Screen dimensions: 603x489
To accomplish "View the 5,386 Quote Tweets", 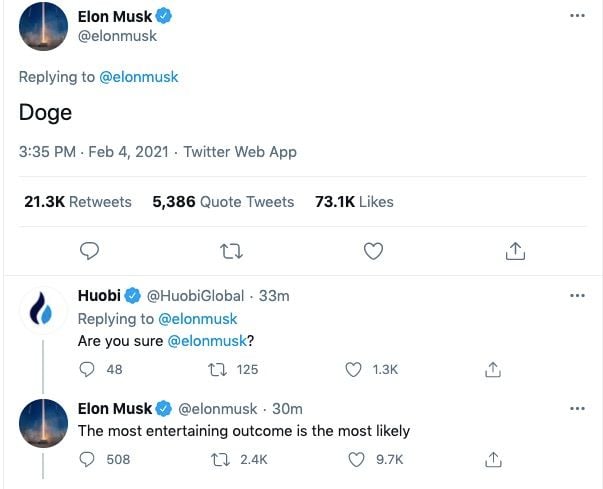I will [223, 201].
